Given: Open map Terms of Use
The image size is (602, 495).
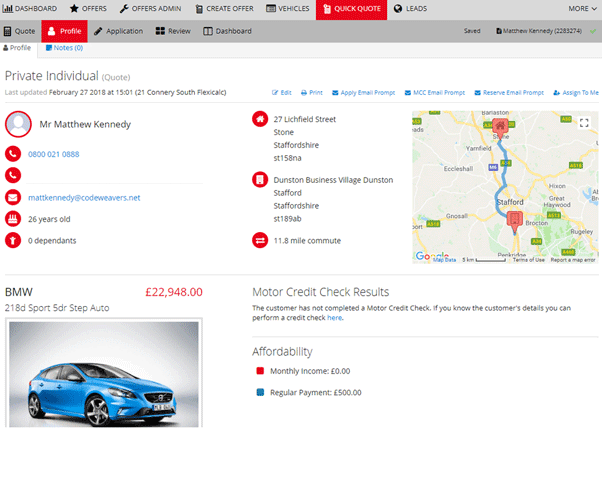Looking at the screenshot, I should click(x=529, y=260).
